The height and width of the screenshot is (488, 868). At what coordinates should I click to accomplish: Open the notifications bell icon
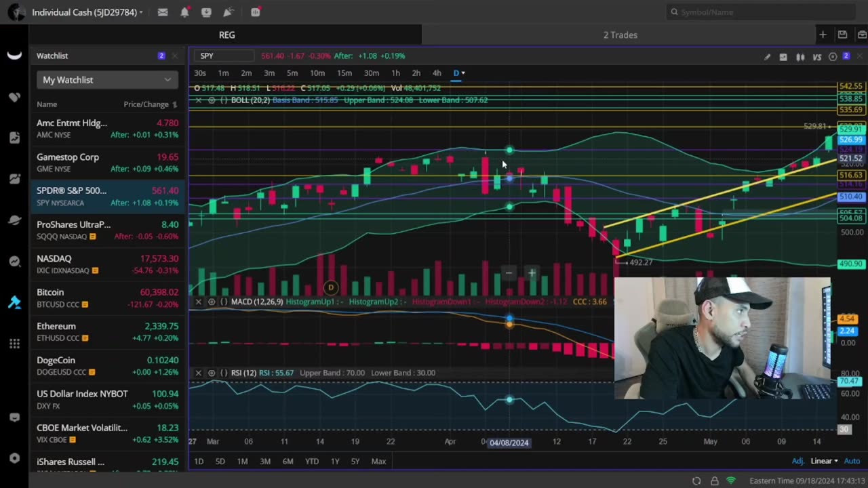pyautogui.click(x=184, y=12)
